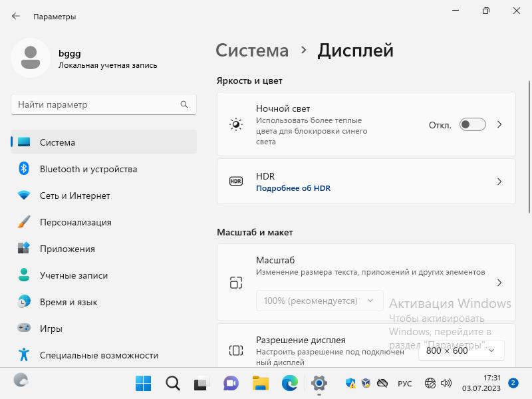
Task: Expand Ночной свет settings chevron
Action: [500, 124]
